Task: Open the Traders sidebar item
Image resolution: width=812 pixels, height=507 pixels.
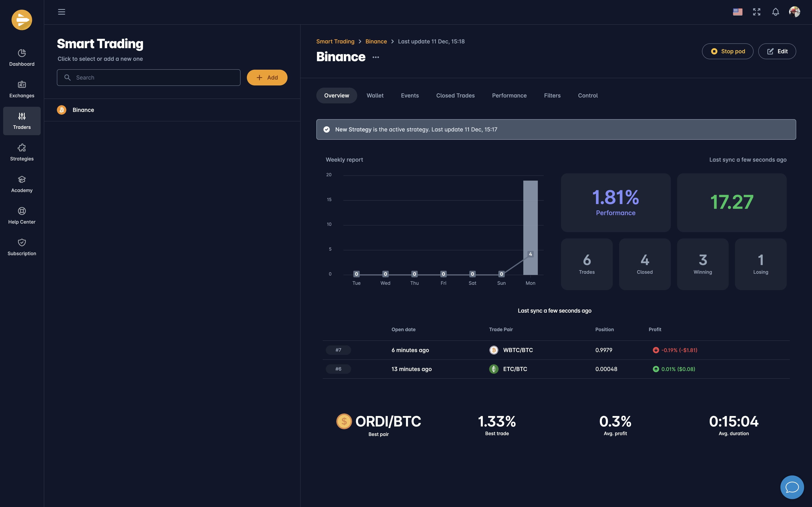Action: click(x=22, y=121)
